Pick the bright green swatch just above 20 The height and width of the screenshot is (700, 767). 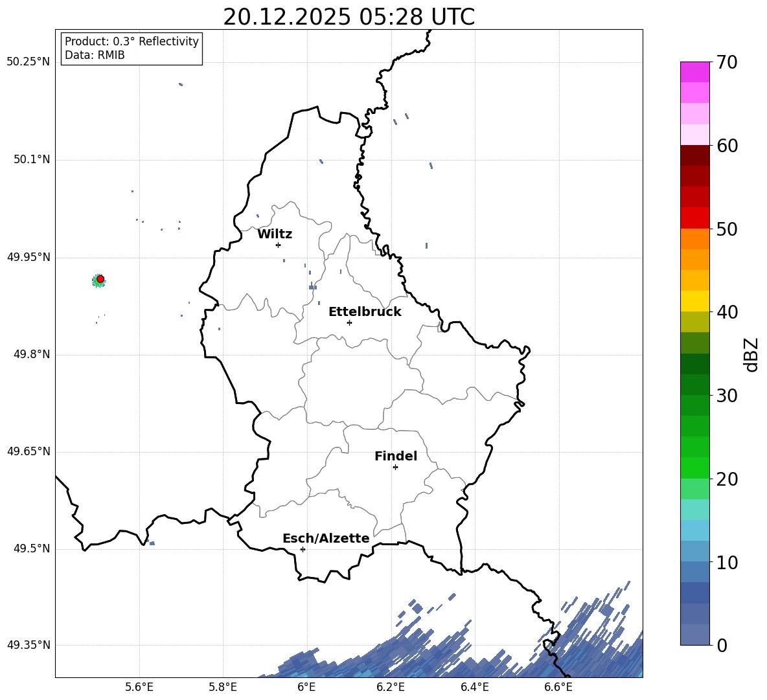(694, 468)
